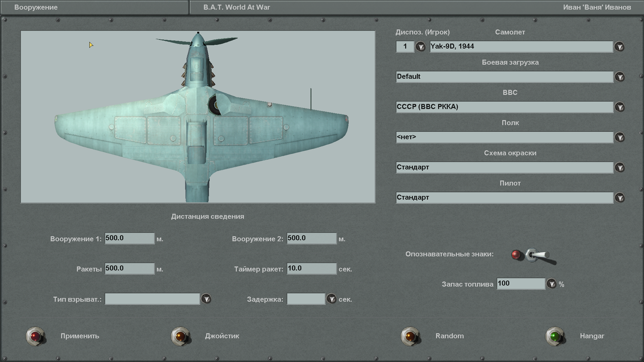Click the Yak-9D aircraft preview image
This screenshot has height=362, width=644.
(198, 117)
